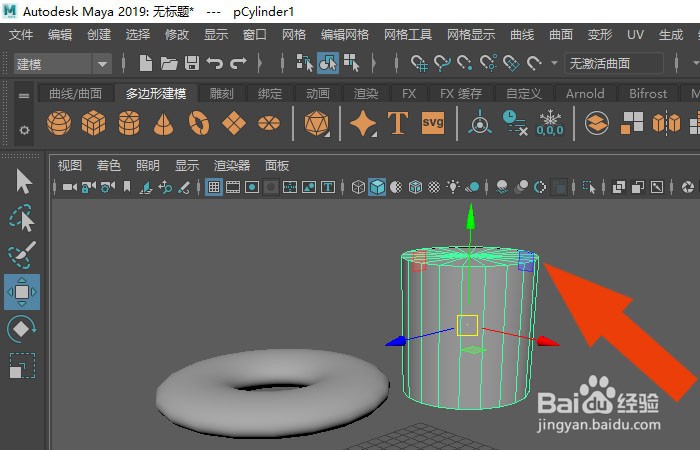
Task: Click the select by hierarchy icon
Action: [305, 63]
